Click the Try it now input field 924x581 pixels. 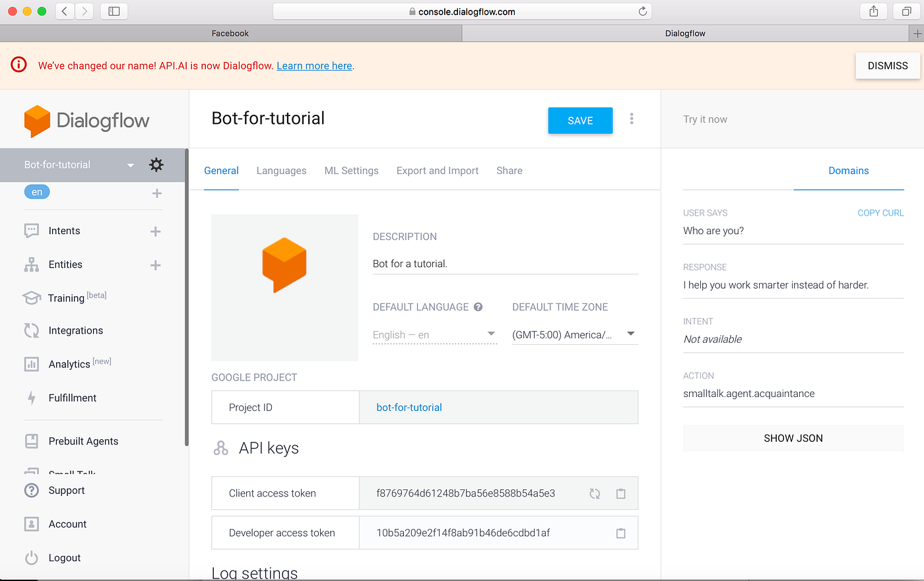pos(792,119)
